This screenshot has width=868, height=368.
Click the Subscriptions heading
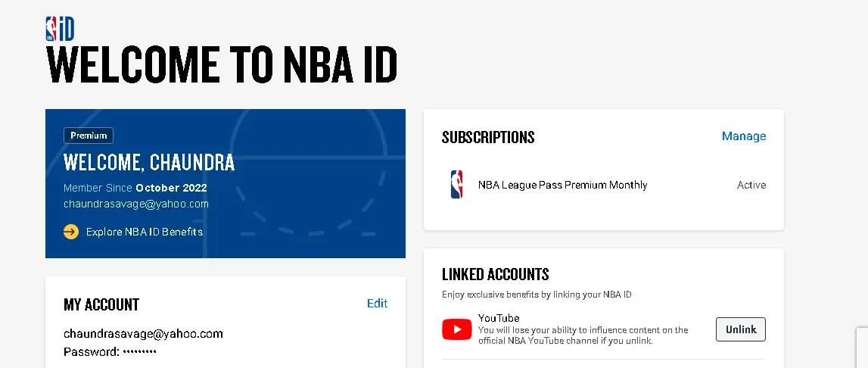click(x=488, y=137)
